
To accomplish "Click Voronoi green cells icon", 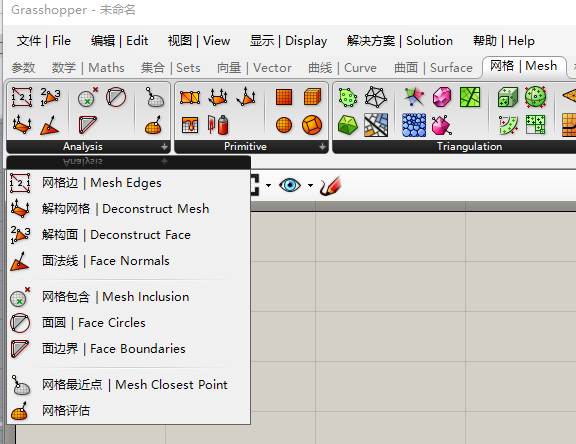I will point(470,97).
